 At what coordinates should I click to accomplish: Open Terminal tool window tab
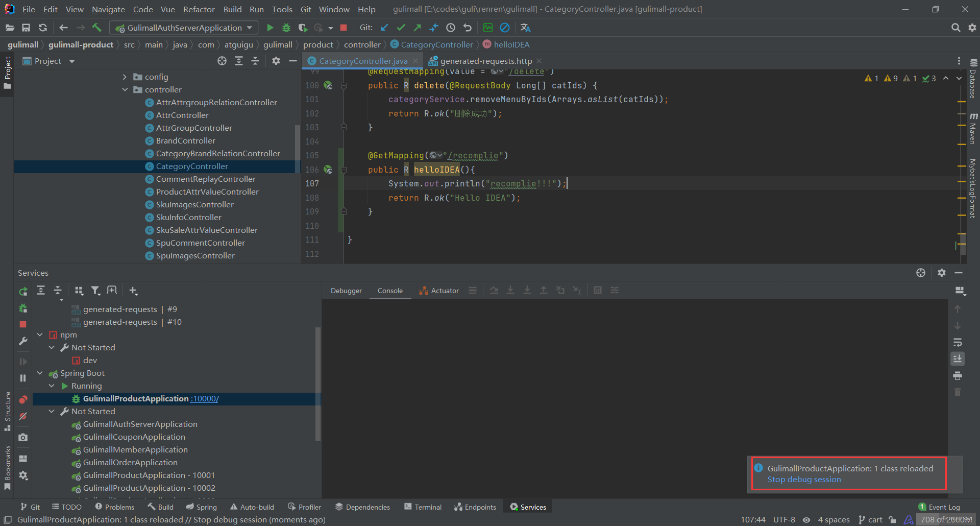point(423,507)
